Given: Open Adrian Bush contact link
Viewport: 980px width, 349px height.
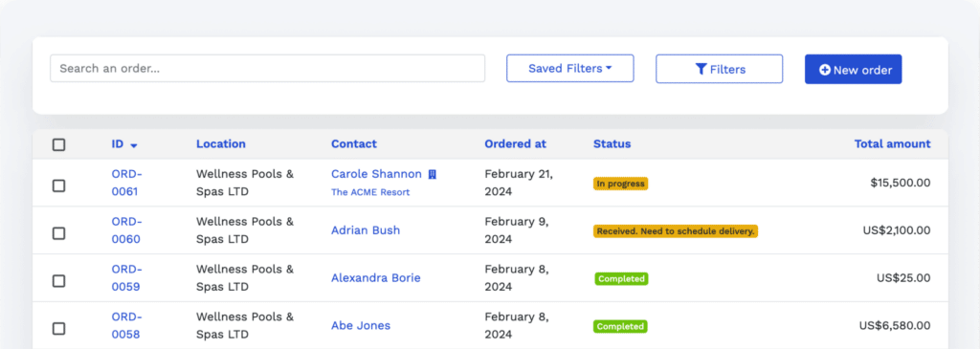Looking at the screenshot, I should [x=366, y=229].
